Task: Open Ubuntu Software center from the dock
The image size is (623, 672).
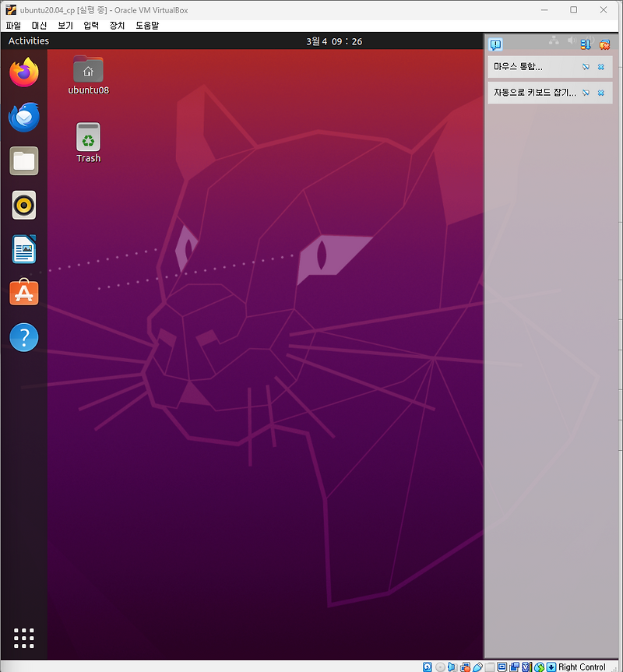Action: coord(23,293)
